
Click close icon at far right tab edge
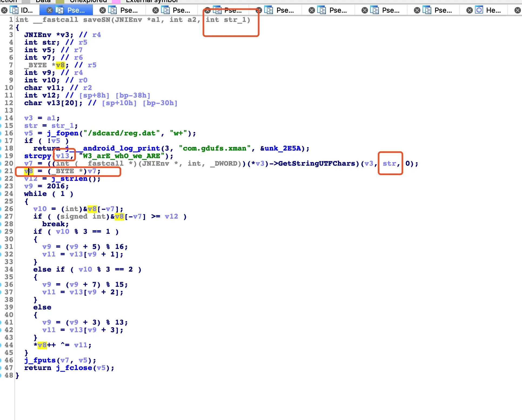pyautogui.click(x=517, y=11)
